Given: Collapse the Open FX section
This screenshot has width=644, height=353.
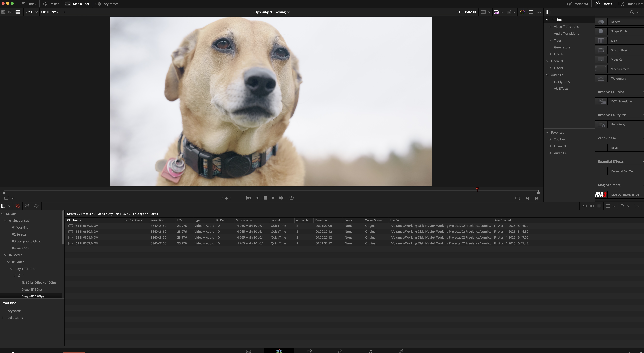Looking at the screenshot, I should [547, 61].
